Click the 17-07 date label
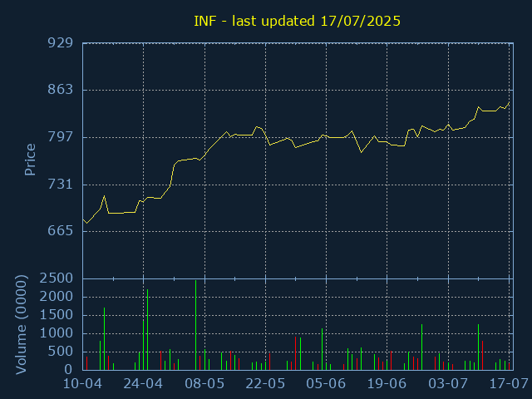Viewport: 532px width, 399px height. (x=509, y=384)
